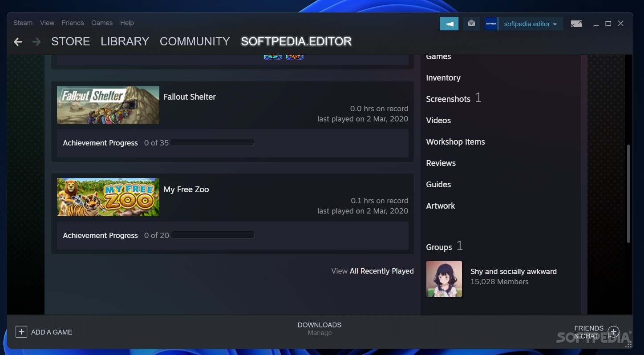Click the '0 of 20' achievement count
Image resolution: width=644 pixels, height=355 pixels.
157,235
